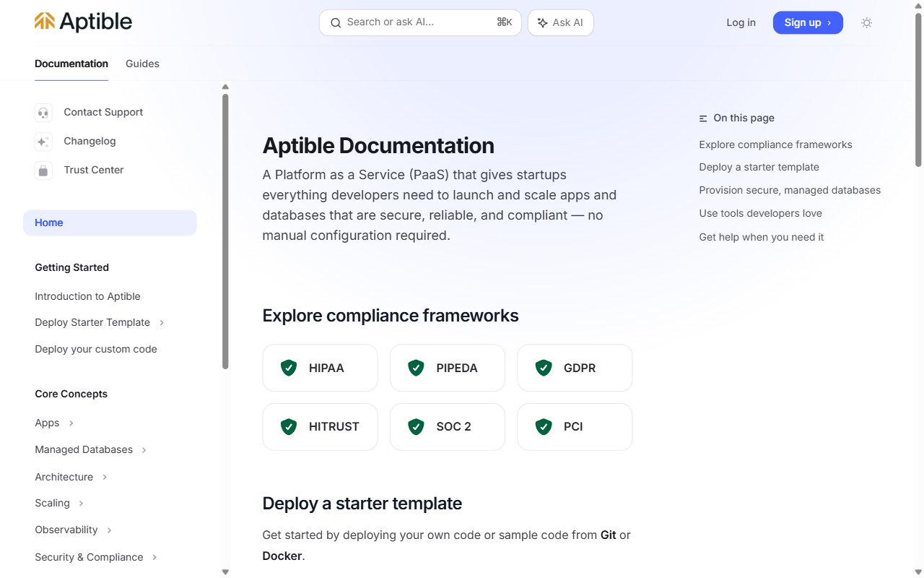Click sidebar scroll down arrow
This screenshot has width=924, height=578.
click(x=225, y=571)
